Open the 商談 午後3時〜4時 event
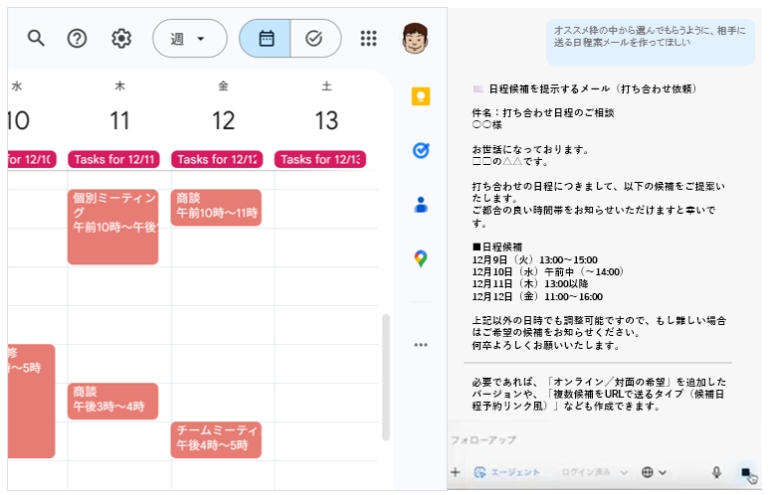Image resolution: width=770 pixels, height=495 pixels. click(x=113, y=401)
